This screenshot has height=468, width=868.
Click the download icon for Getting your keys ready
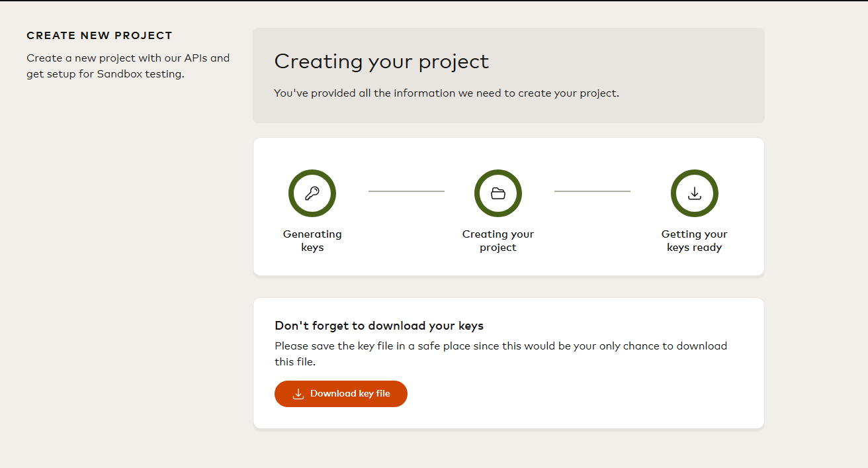(x=695, y=193)
